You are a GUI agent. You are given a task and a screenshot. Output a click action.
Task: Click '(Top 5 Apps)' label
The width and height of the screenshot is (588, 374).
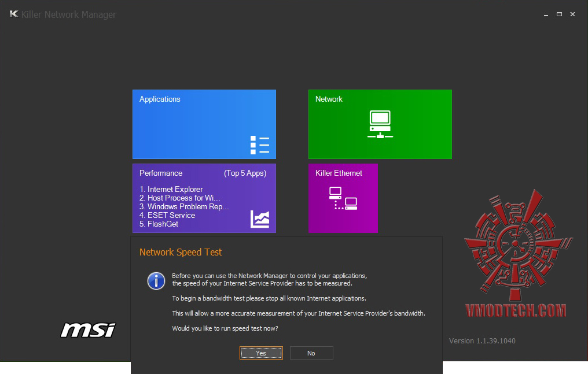pos(245,173)
